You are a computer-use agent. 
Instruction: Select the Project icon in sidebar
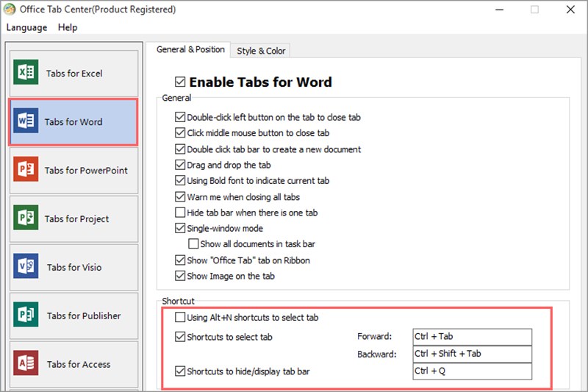[26, 219]
